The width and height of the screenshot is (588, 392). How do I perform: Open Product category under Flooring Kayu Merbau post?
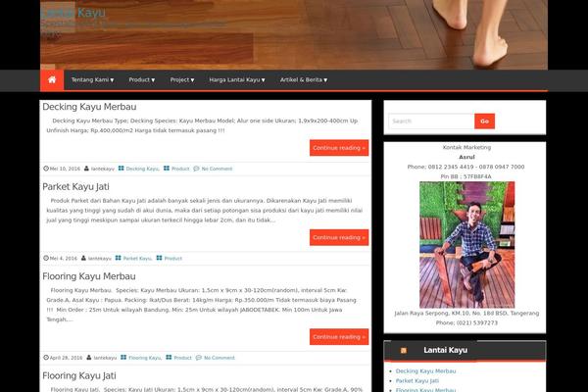pos(182,358)
